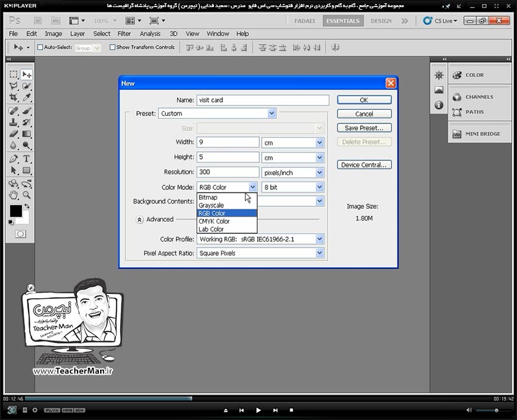Select the Hand tool
The height and width of the screenshot is (420, 517).
coord(14,195)
